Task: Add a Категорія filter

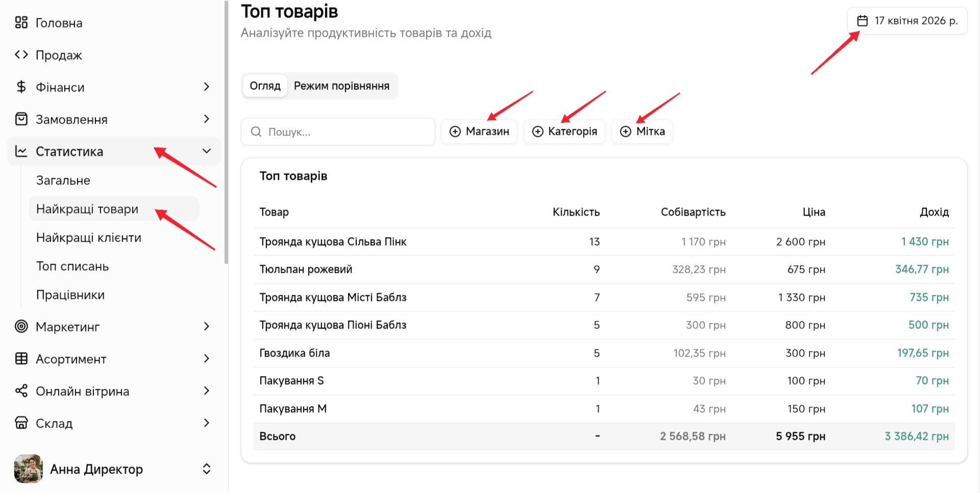Action: click(x=565, y=132)
